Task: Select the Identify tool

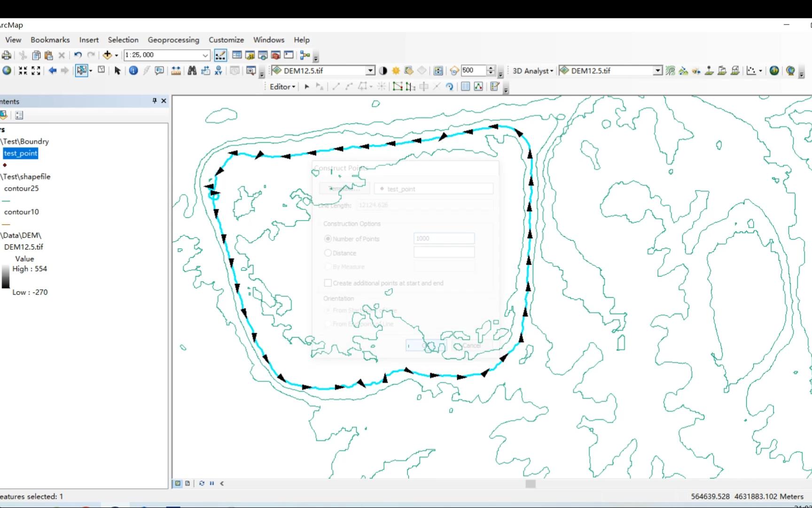Action: click(x=133, y=71)
